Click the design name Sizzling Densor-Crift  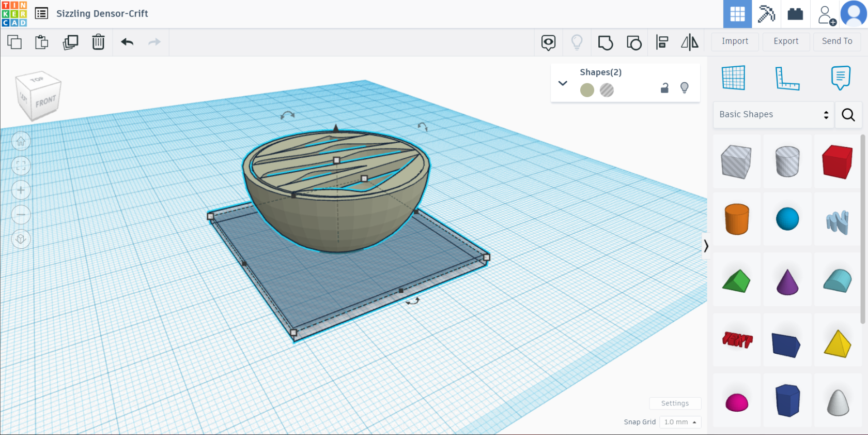pos(102,13)
